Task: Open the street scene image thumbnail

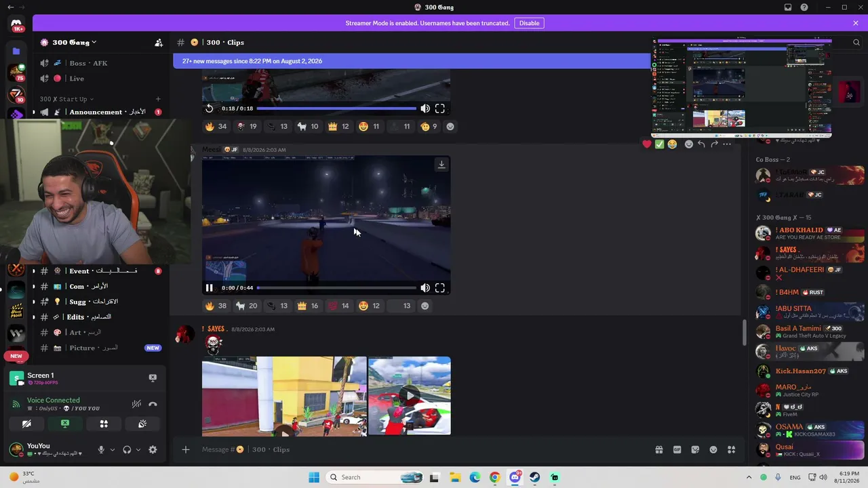Action: [x=284, y=396]
